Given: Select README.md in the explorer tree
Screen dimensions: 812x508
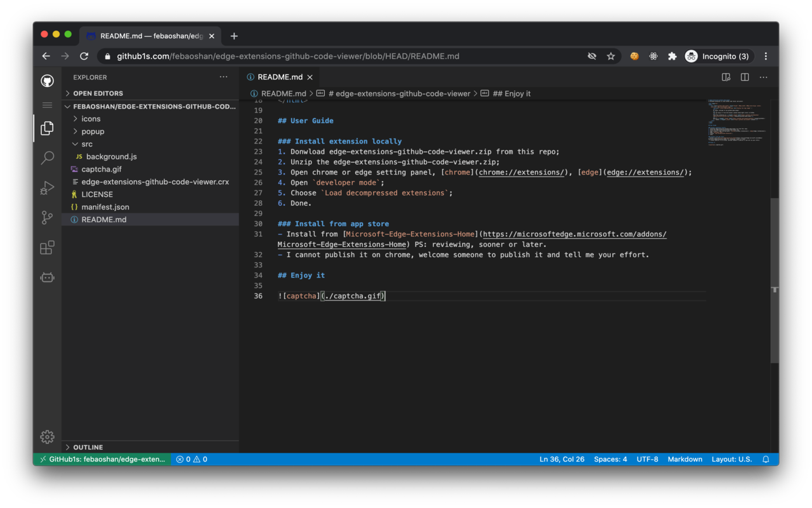Looking at the screenshot, I should click(150, 220).
